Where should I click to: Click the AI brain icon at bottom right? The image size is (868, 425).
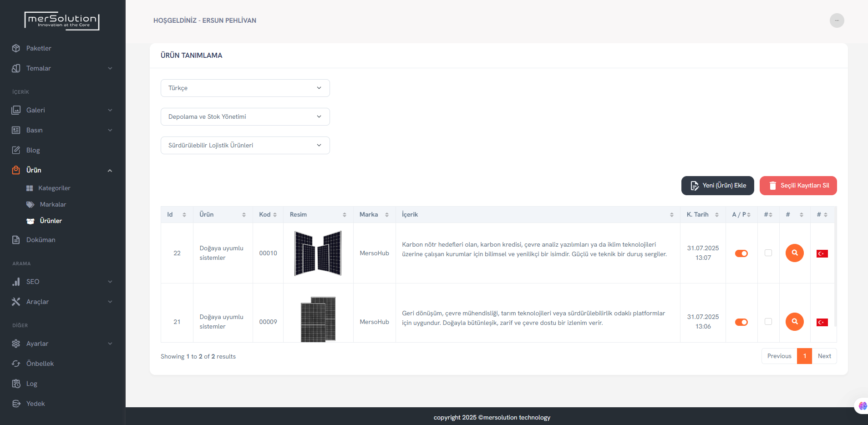(862, 405)
